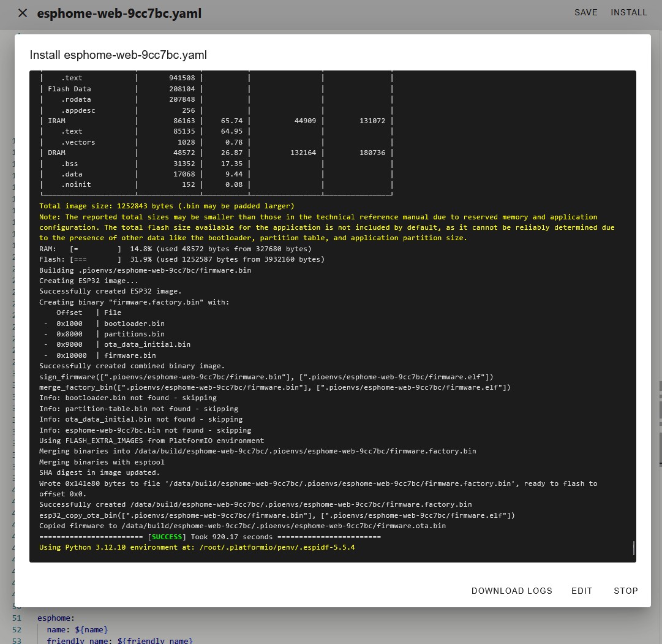Click 'Info: bootloader.bin not found' line
662x644 pixels.
click(128, 398)
